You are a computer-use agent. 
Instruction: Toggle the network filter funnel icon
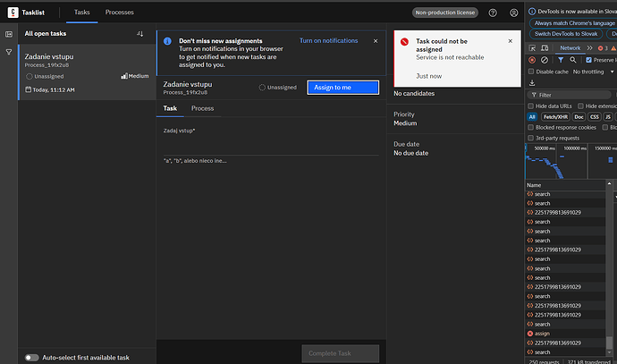(561, 60)
